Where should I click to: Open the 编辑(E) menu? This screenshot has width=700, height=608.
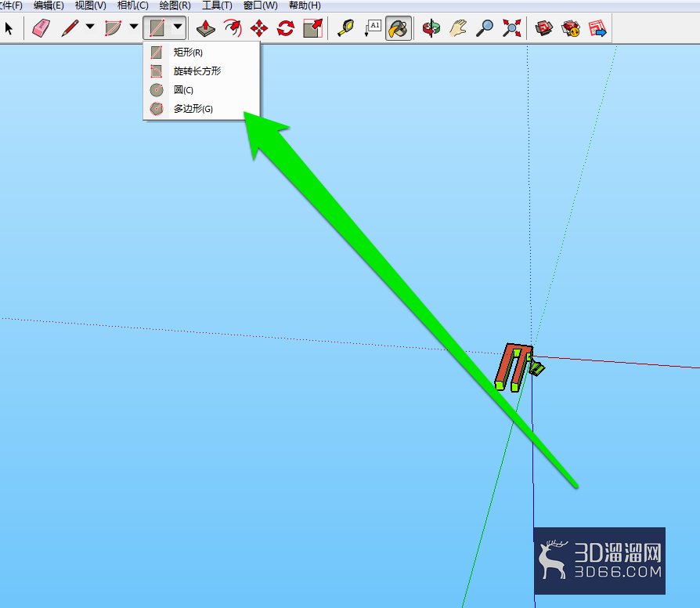point(49,5)
